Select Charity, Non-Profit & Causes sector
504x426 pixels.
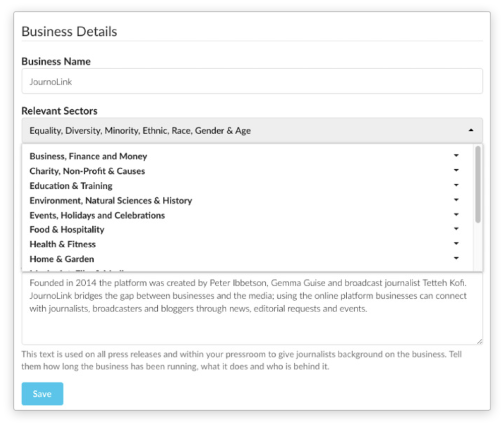(87, 171)
